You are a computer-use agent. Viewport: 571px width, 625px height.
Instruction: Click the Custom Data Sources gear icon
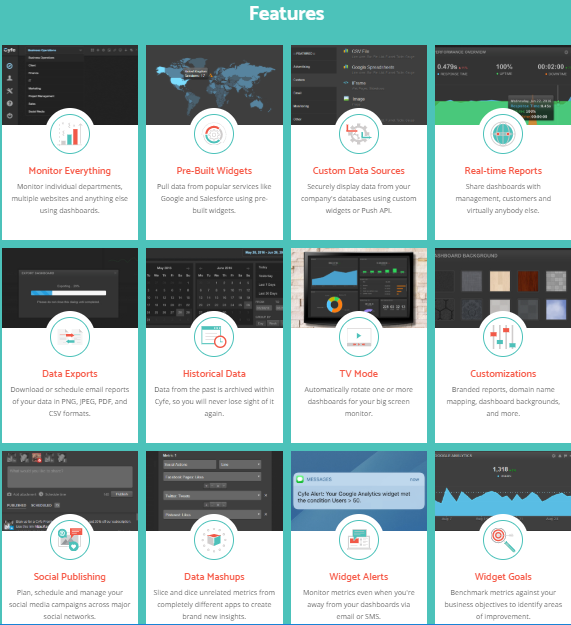point(359,134)
